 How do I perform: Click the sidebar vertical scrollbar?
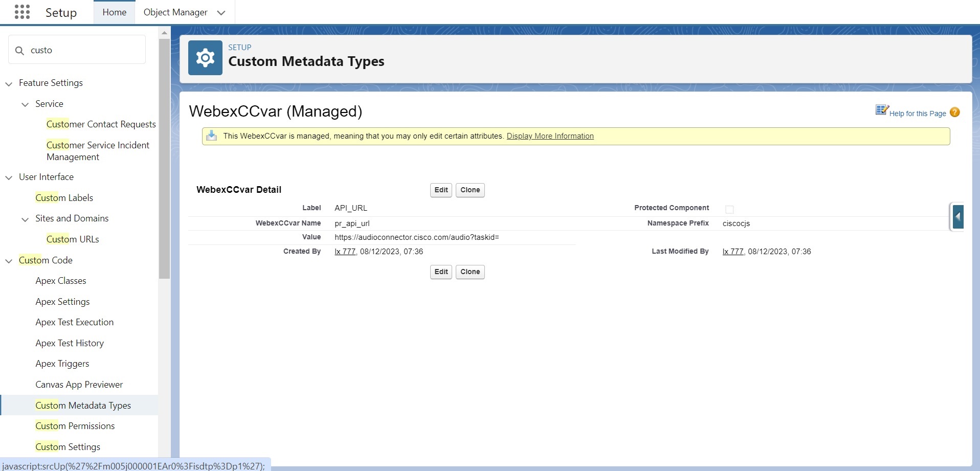point(164,159)
